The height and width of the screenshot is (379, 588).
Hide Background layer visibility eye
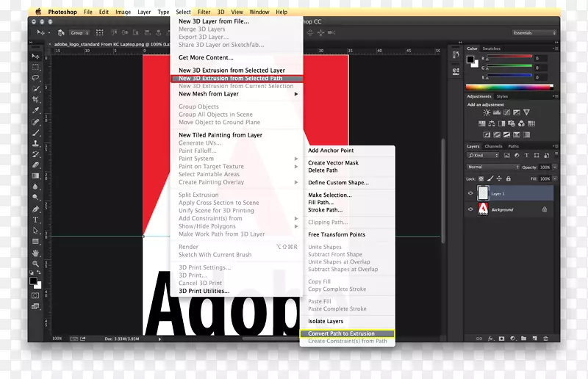coord(470,209)
